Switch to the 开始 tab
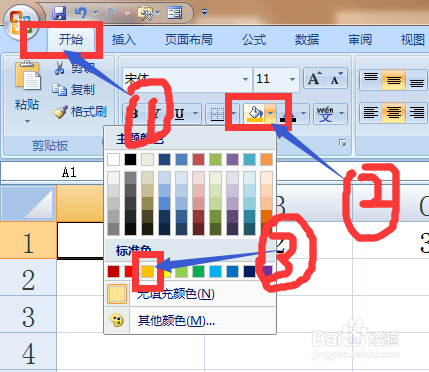The image size is (429, 372). pos(71,40)
